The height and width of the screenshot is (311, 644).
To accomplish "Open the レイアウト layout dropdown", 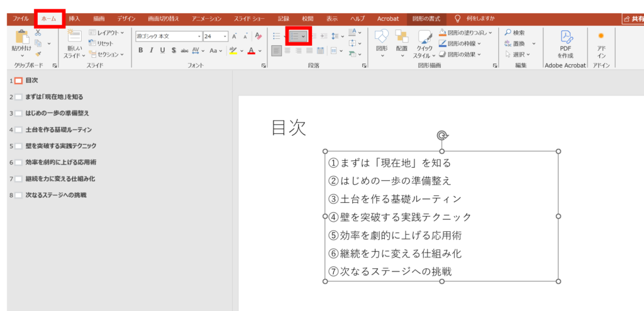I will [x=106, y=32].
